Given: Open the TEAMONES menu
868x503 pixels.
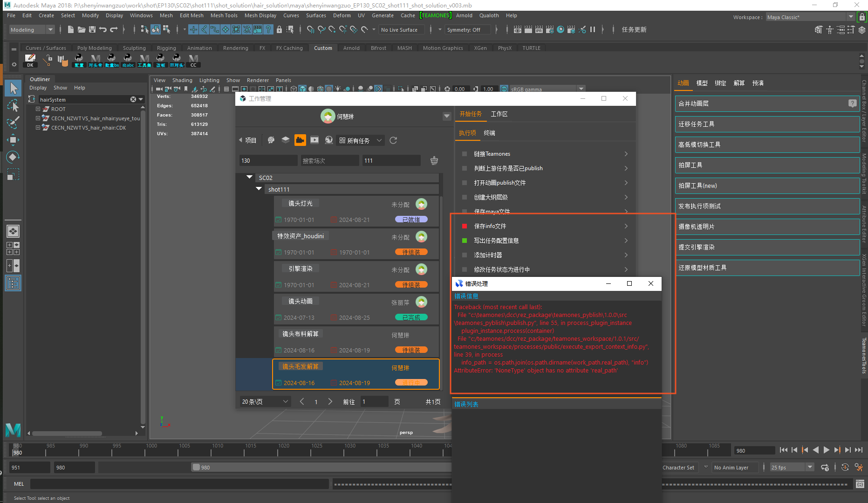Looking at the screenshot, I should point(435,15).
